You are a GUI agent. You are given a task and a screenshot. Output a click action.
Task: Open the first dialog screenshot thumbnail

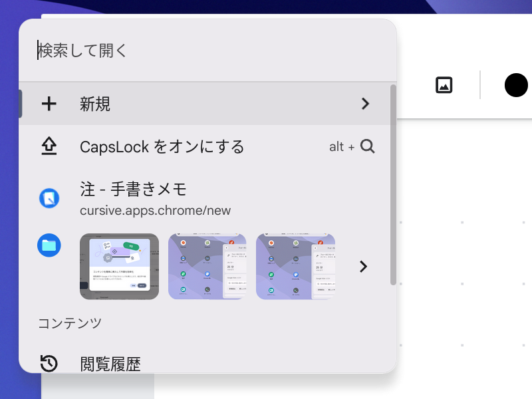click(119, 266)
